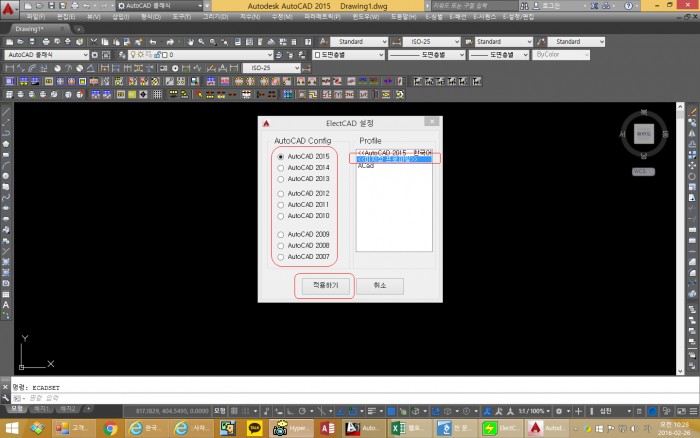Expand the multileader style Standard dropdown
This screenshot has width=700, height=438.
pos(601,42)
